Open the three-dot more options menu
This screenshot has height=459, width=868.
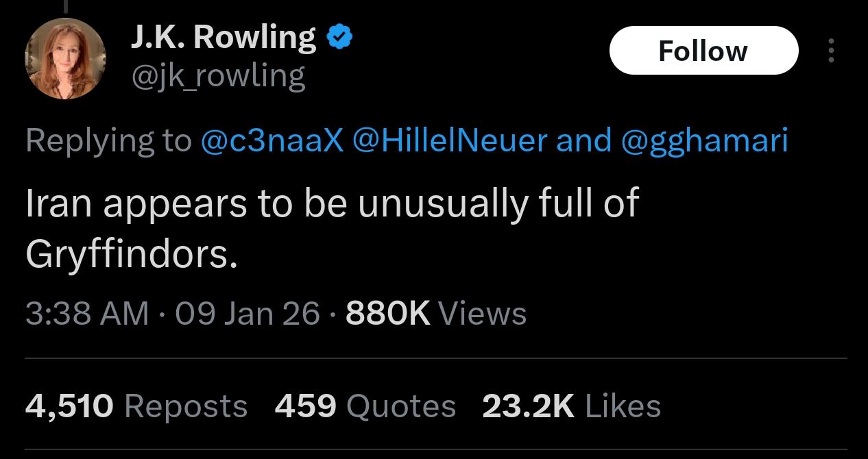click(x=831, y=51)
